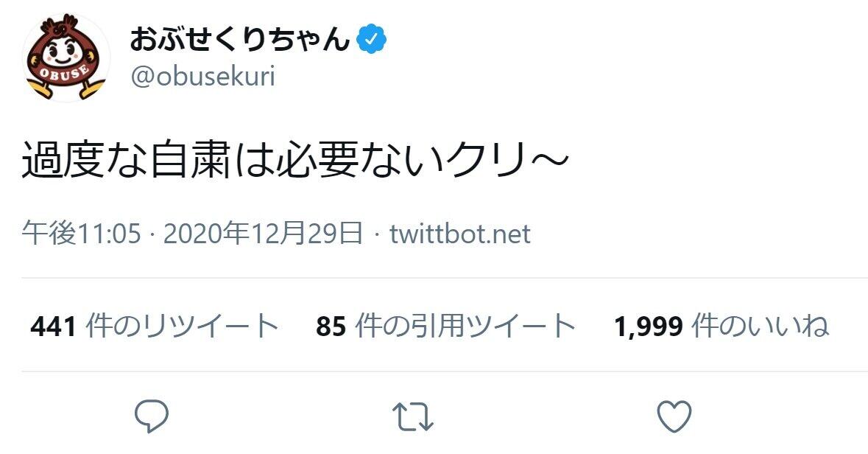
Task: Click the 件の引用ツイート label
Action: click(x=465, y=326)
